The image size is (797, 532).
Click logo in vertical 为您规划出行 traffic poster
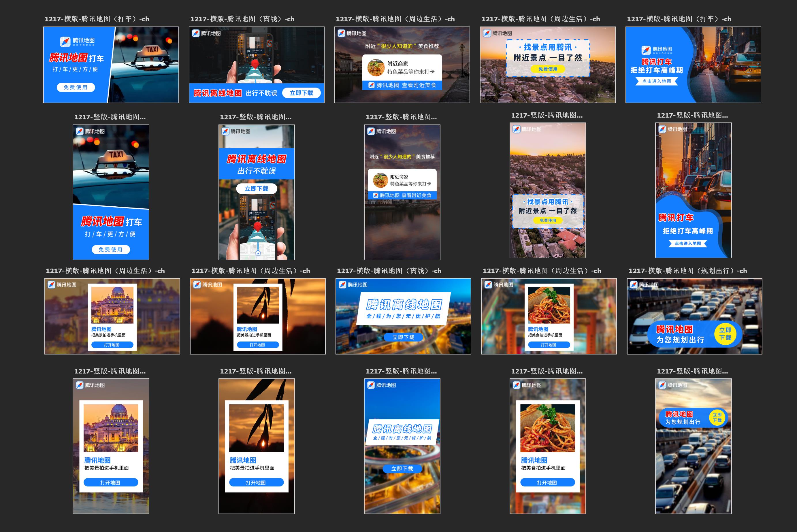(672, 385)
